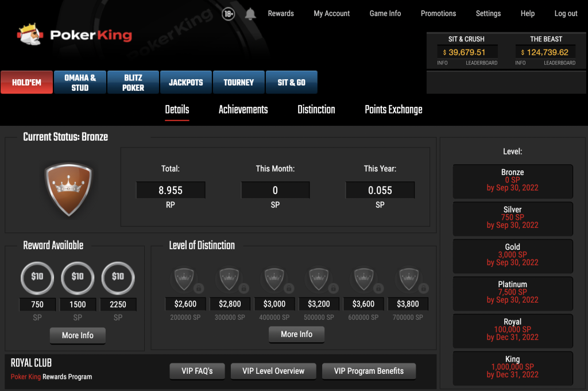Open the VIP Level Overview
The image size is (588, 391).
pos(273,371)
